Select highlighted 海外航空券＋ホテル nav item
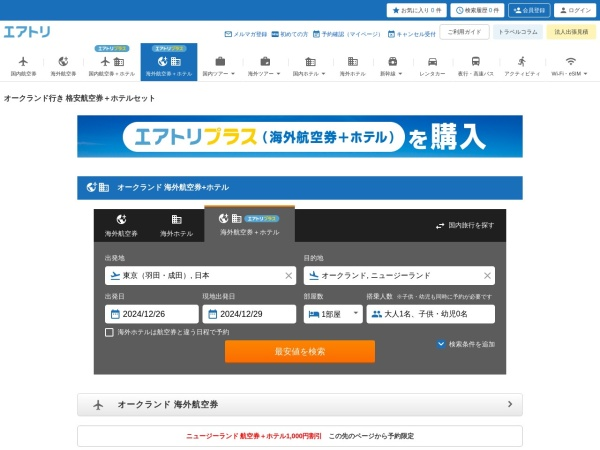 [169, 62]
